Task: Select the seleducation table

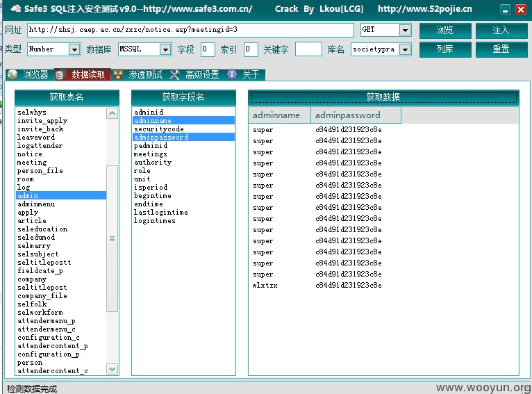Action: tap(61, 229)
